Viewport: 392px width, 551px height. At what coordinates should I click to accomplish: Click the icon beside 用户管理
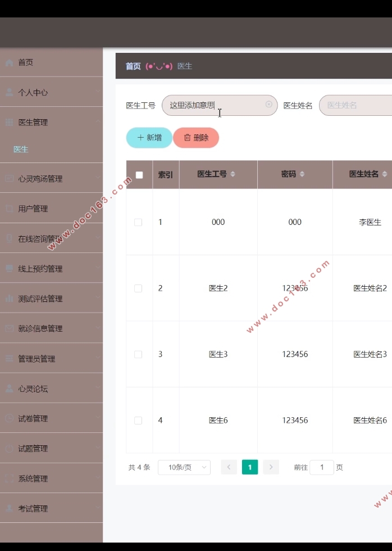tap(10, 209)
